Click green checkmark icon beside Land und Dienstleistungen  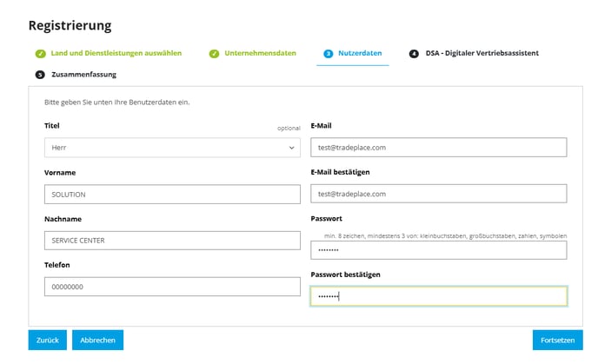pos(41,54)
